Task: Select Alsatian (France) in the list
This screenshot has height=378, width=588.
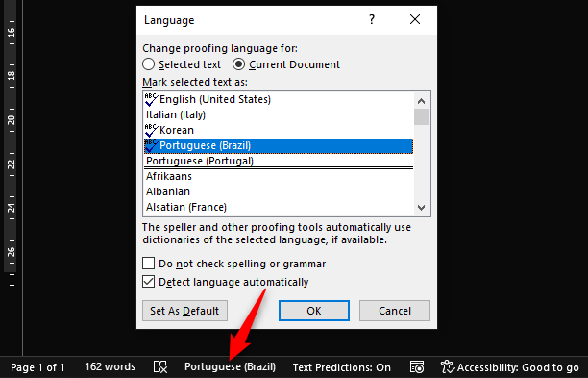Action: 279,207
